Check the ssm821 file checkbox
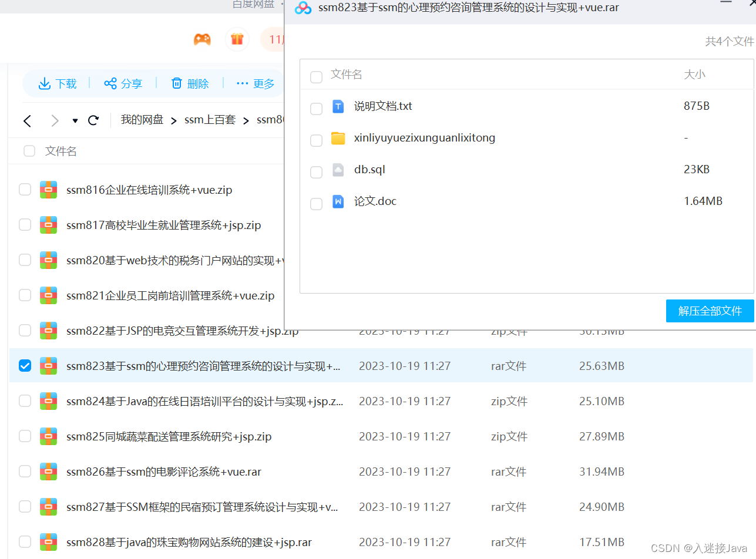 pos(25,295)
